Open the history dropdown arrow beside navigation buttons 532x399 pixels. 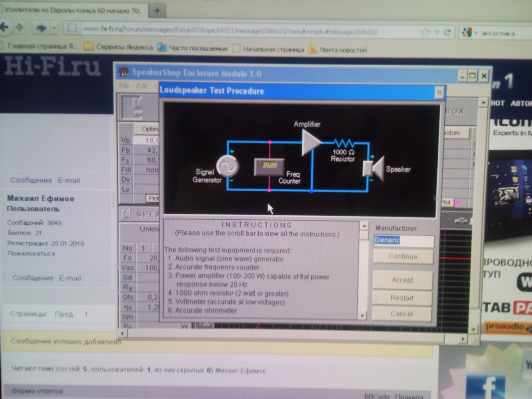pyautogui.click(x=54, y=28)
